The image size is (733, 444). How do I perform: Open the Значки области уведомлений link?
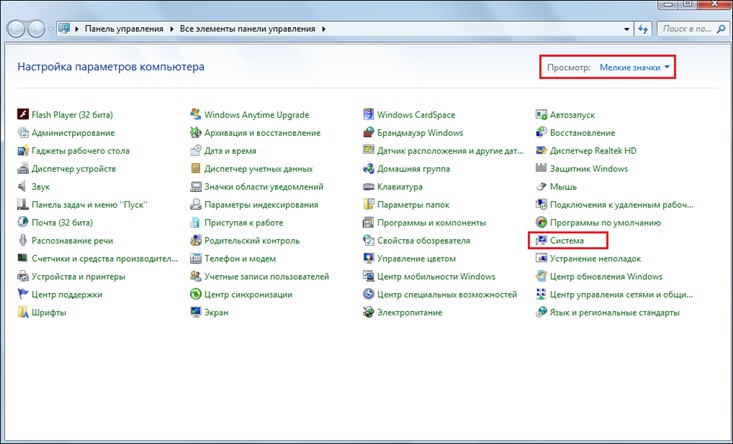(264, 186)
